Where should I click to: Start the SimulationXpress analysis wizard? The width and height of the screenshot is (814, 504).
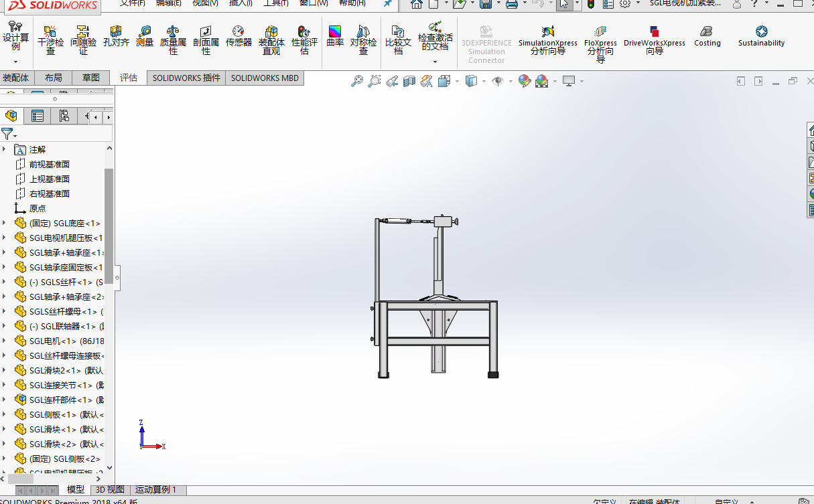click(x=547, y=39)
